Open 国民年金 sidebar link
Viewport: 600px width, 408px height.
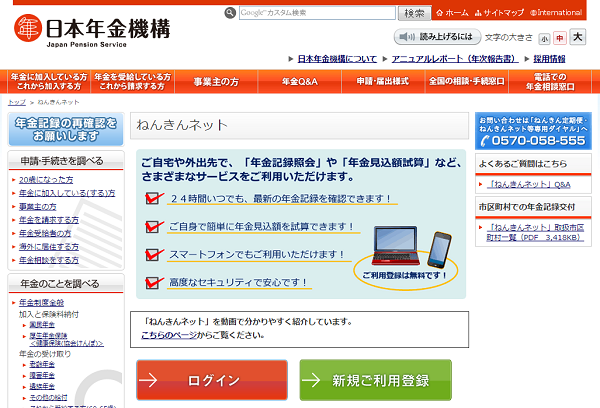42,325
